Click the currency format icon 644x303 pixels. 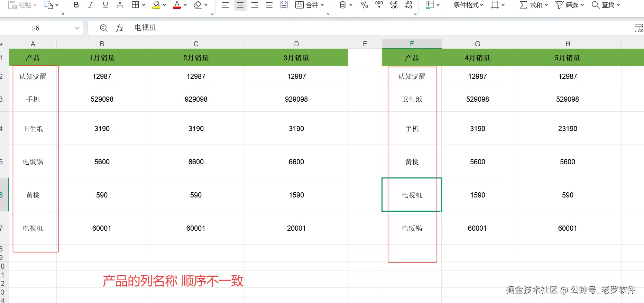coord(342,5)
